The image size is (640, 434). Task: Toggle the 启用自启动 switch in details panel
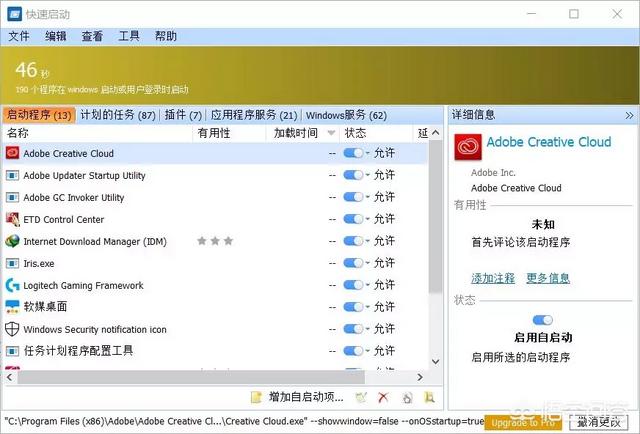click(x=543, y=320)
